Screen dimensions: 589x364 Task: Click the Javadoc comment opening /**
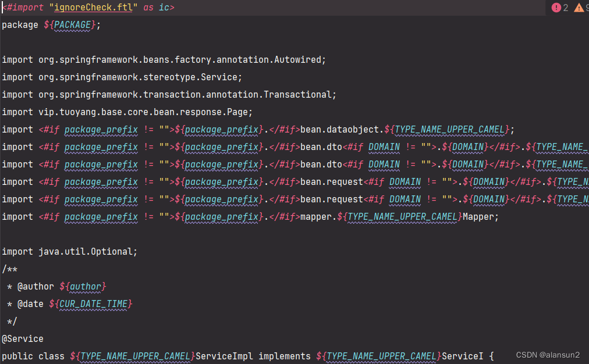click(x=10, y=269)
